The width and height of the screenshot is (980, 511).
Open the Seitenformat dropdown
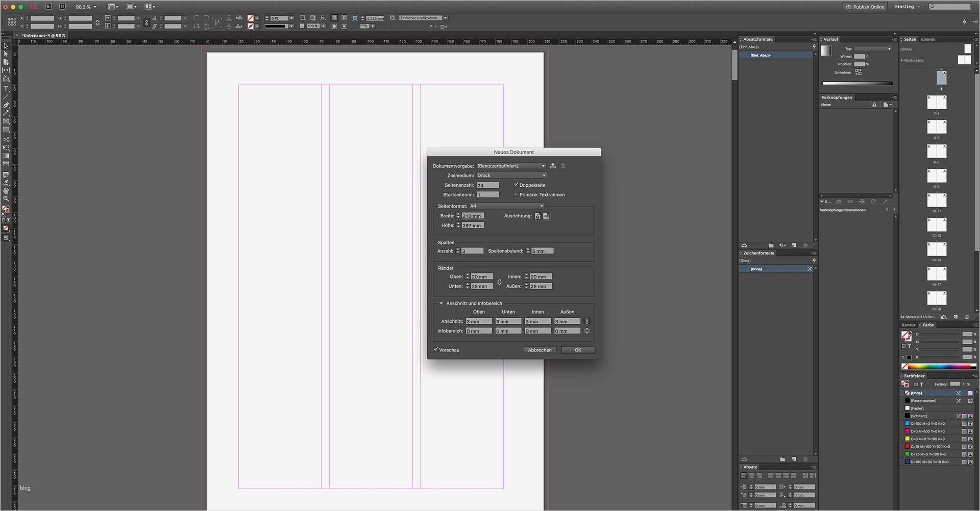pyautogui.click(x=506, y=206)
